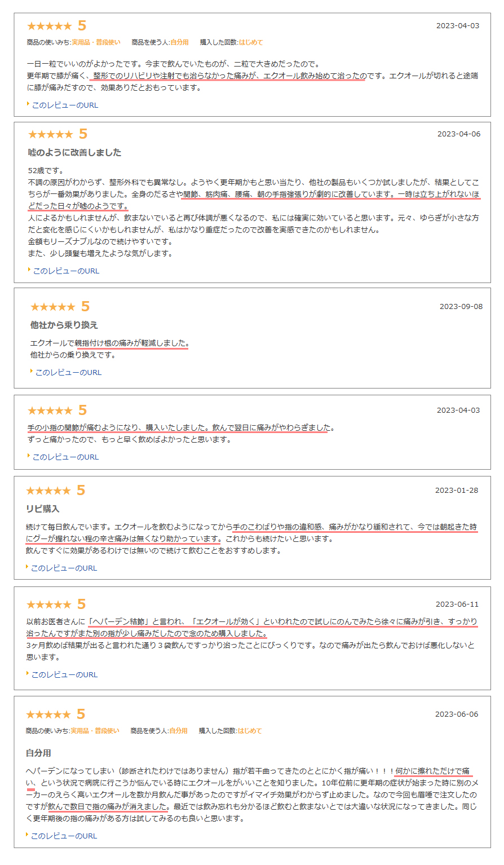Click 実用品・普段使い tag in the 2023-06-06 review
The width and height of the screenshot is (504, 865).
coord(95,731)
